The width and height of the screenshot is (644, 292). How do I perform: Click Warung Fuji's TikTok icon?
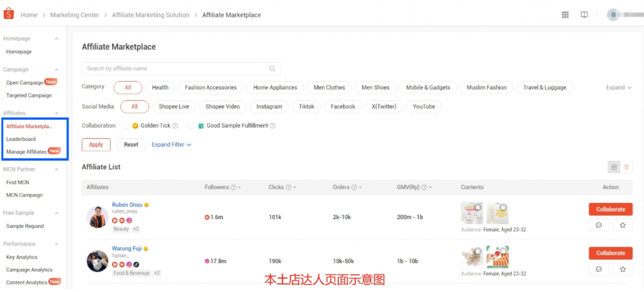click(136, 264)
